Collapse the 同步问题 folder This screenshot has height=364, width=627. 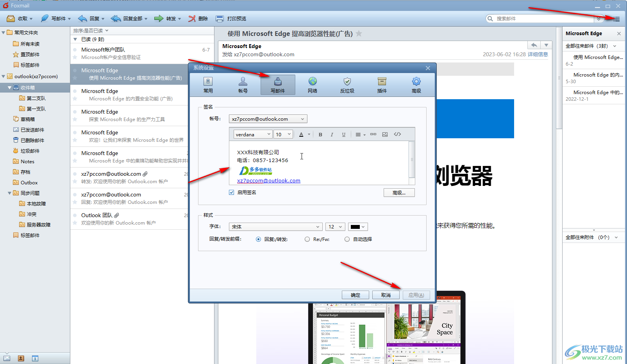9,193
